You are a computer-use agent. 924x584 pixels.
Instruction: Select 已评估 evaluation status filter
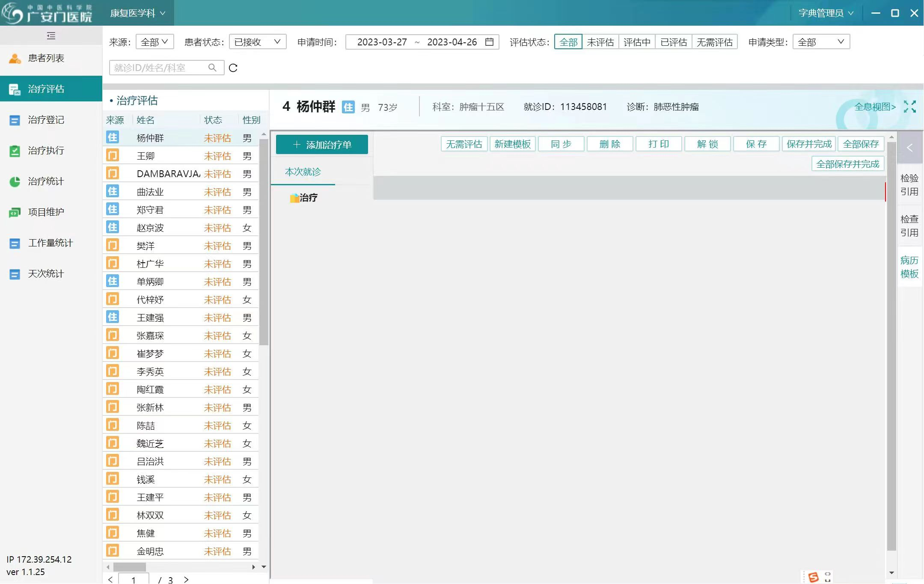point(674,42)
